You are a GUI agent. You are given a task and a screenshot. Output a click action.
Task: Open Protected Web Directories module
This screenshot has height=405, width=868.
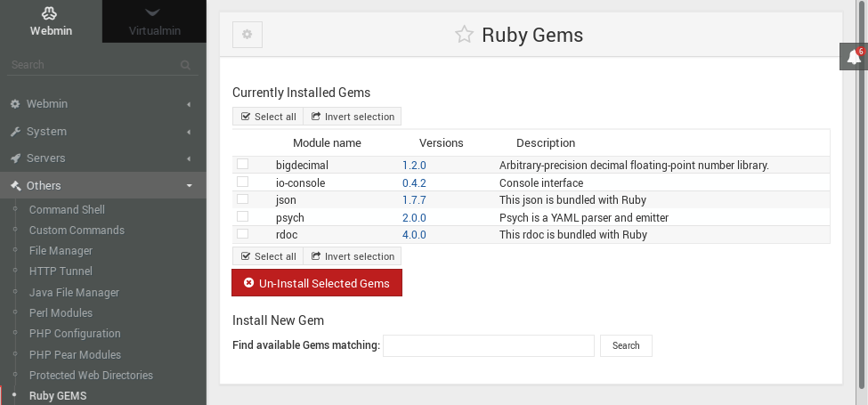(91, 375)
